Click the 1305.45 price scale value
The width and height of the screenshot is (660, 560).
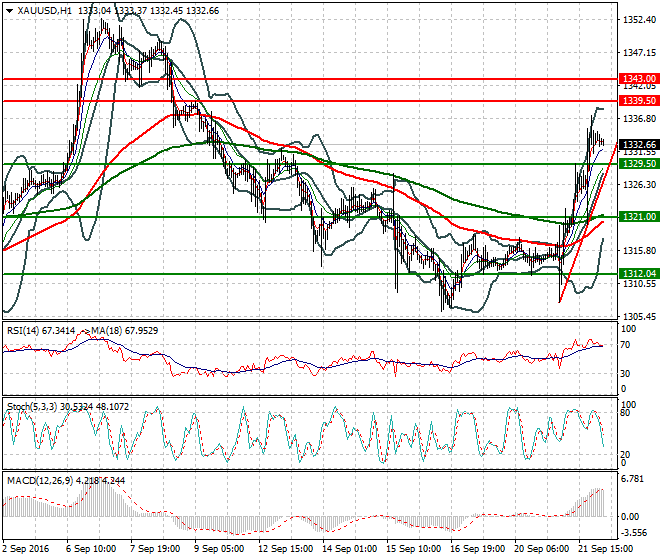pos(639,316)
